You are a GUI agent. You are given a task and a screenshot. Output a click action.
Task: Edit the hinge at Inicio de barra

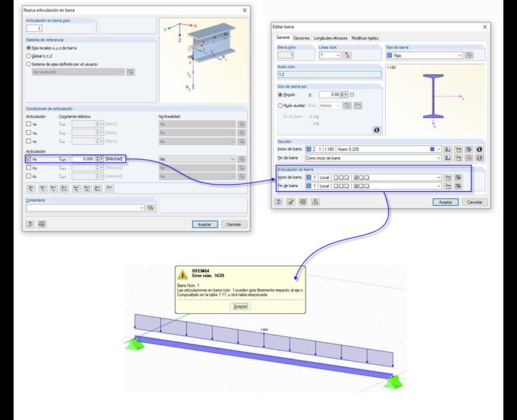coord(458,178)
